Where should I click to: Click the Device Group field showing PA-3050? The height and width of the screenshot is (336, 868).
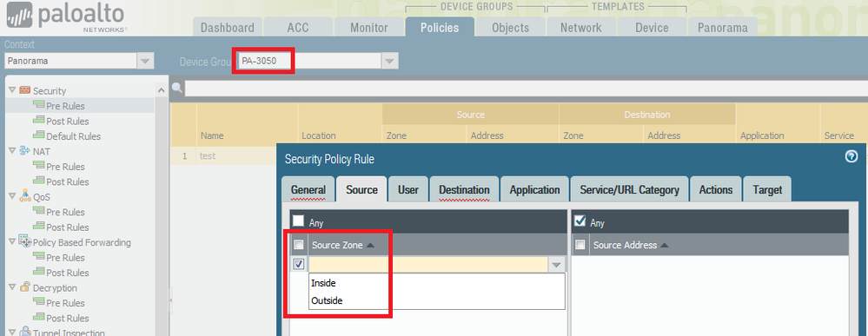(x=309, y=61)
